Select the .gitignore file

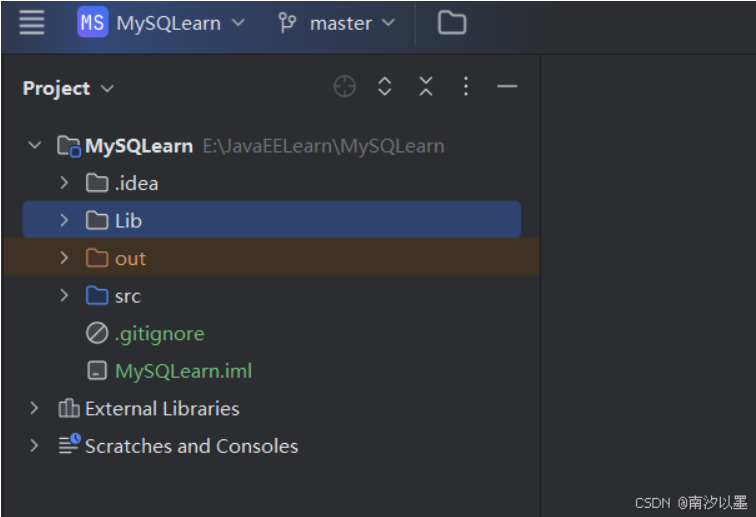pos(159,334)
